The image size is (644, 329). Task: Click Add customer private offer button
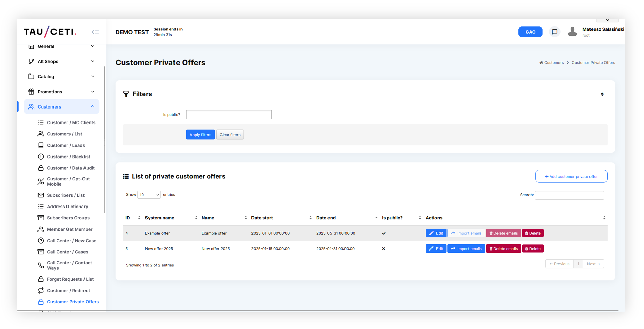pos(571,177)
